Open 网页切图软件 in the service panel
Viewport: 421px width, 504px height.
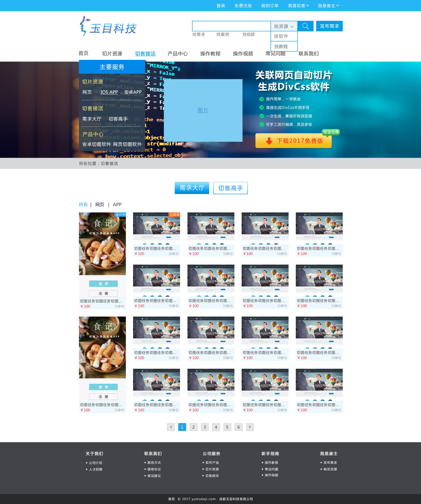[127, 144]
